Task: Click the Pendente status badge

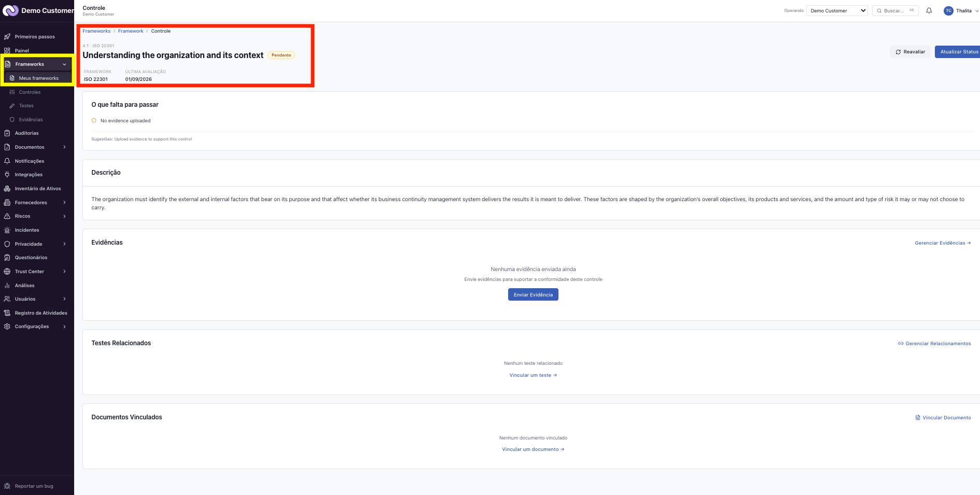Action: 282,55
